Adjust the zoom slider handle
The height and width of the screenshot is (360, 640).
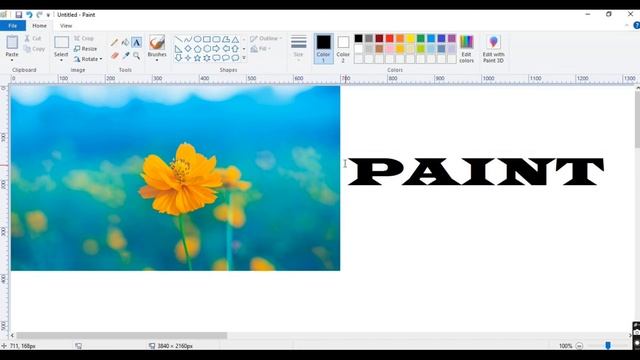click(x=608, y=346)
